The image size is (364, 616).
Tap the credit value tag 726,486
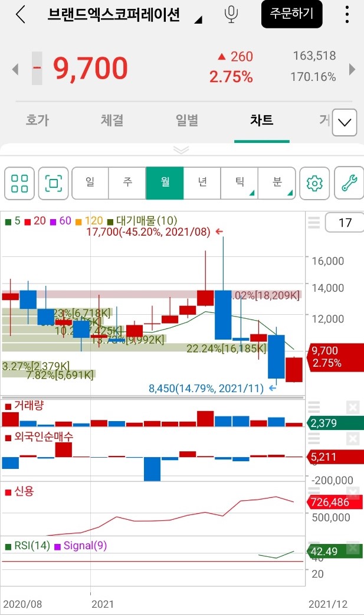335,502
